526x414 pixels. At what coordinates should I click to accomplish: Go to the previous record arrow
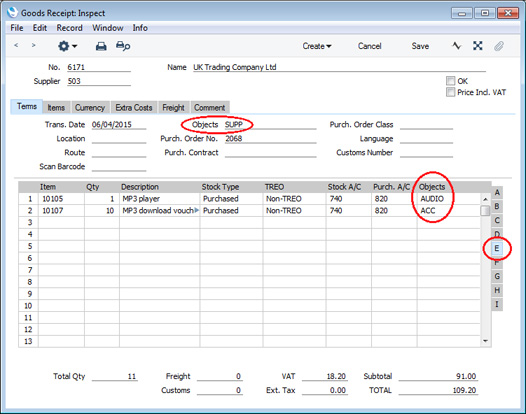pos(16,45)
